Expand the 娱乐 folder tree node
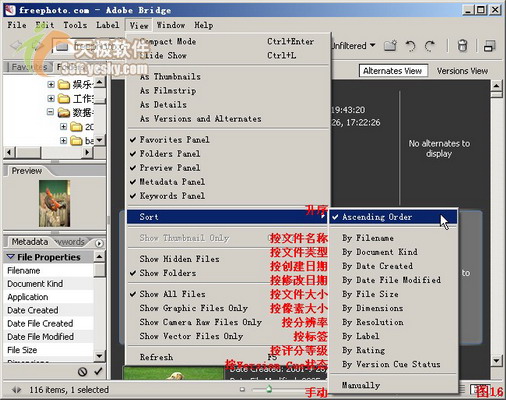The width and height of the screenshot is (506, 400). (51, 84)
